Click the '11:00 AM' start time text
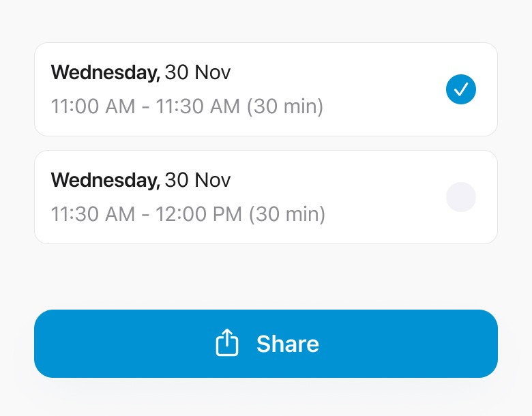The height and width of the screenshot is (416, 532). 91,106
